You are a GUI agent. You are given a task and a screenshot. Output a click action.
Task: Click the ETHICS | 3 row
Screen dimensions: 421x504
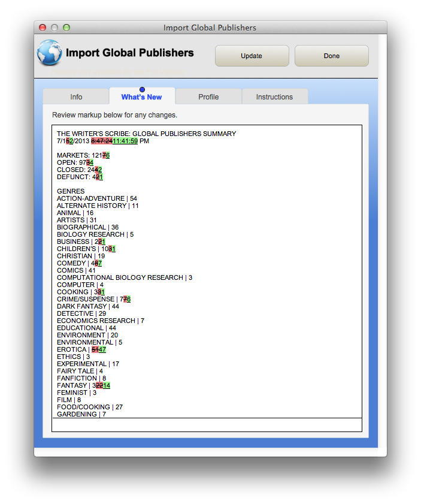point(74,357)
